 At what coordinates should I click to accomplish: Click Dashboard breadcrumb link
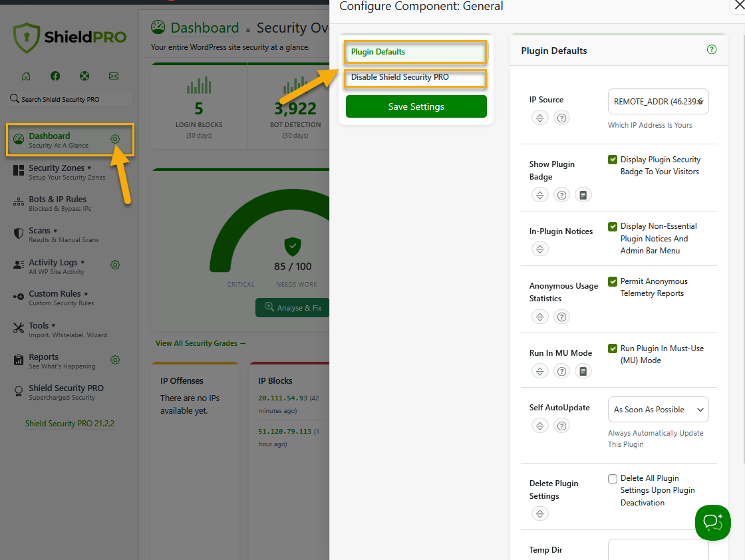(205, 28)
